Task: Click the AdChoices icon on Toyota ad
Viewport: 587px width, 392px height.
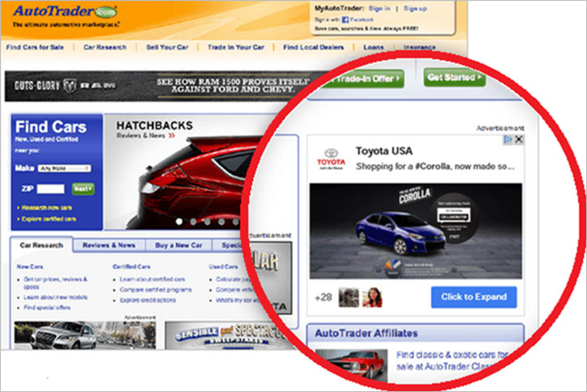Action: tap(508, 139)
